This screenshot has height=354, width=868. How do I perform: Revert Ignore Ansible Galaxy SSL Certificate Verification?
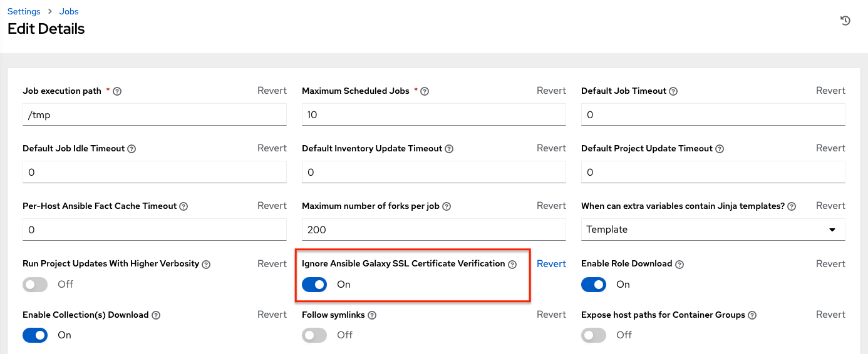(551, 264)
